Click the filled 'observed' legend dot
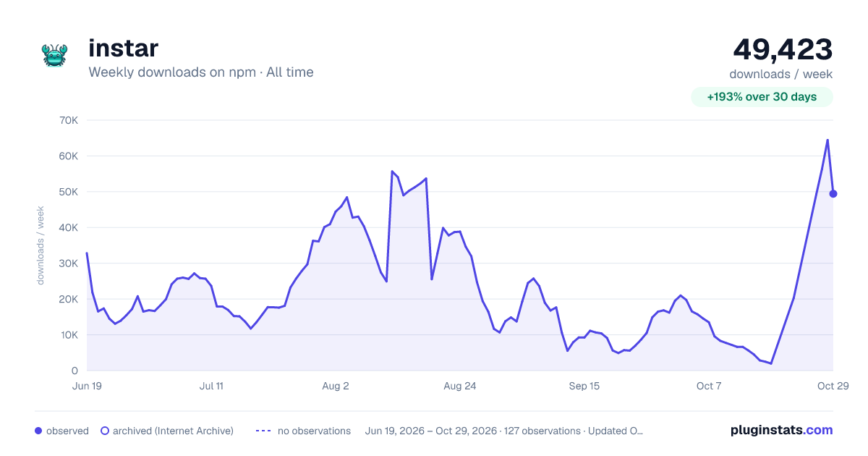This screenshot has width=868, height=456. [38, 431]
